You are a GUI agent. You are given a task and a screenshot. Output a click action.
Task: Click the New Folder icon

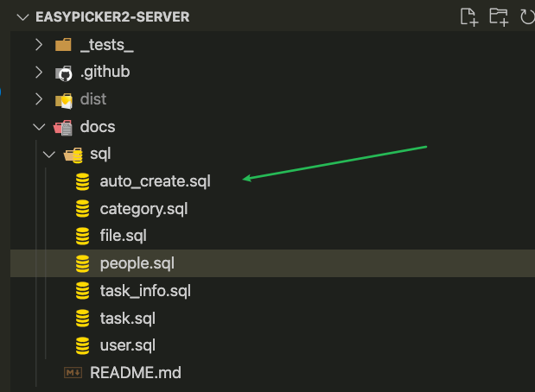tap(499, 16)
